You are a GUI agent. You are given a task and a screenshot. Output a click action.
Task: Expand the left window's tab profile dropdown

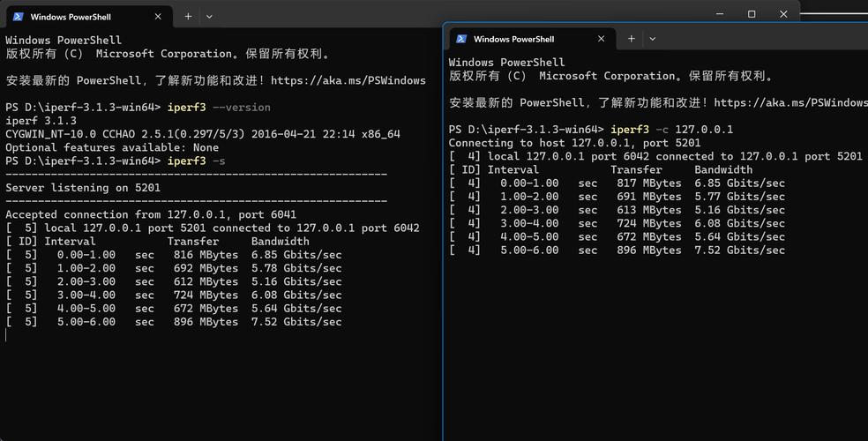pyautogui.click(x=209, y=17)
